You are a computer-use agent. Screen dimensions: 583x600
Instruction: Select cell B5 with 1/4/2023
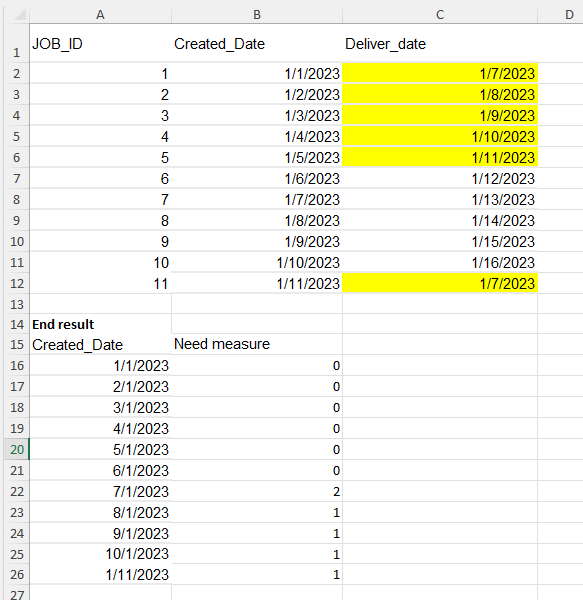[257, 136]
